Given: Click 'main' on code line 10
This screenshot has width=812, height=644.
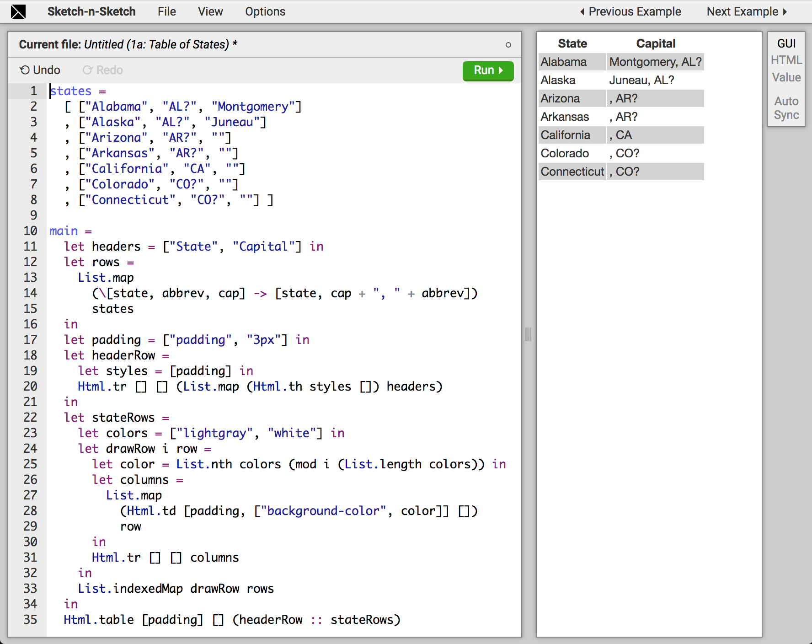Looking at the screenshot, I should click(x=64, y=231).
